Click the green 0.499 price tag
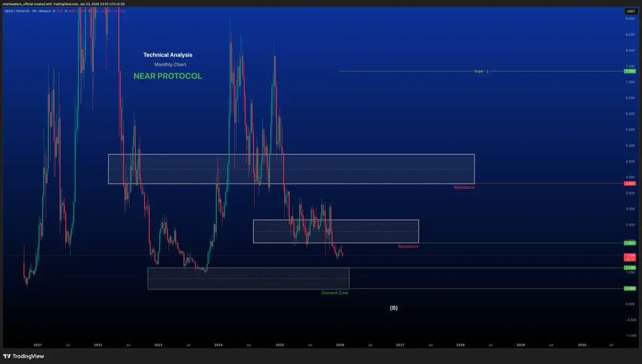Screen dimensions: 642x364 tap(630, 289)
